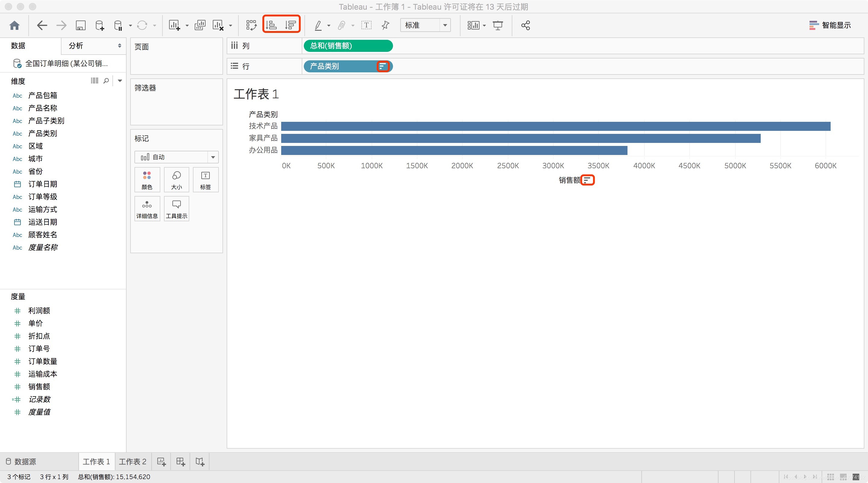Screen dimensions: 868x483
Task: Click the presentation mode icon
Action: tap(498, 25)
